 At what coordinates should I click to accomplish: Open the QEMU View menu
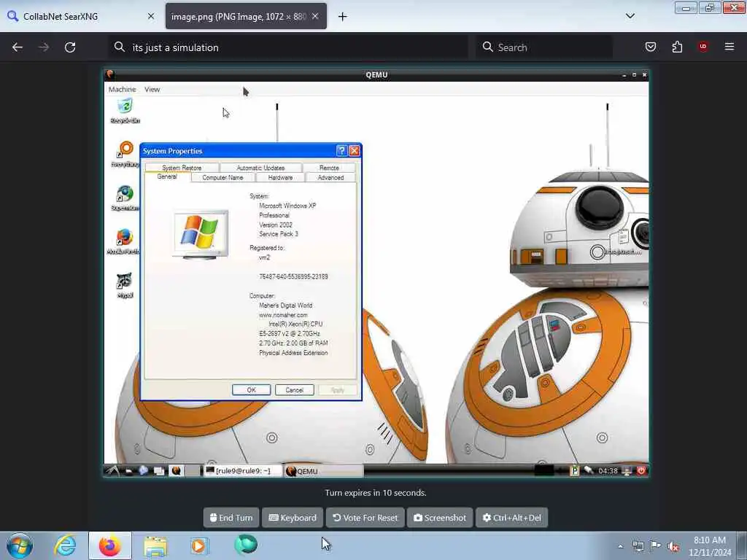pos(152,90)
